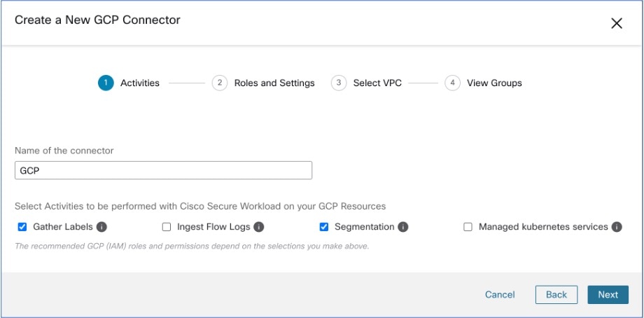The width and height of the screenshot is (644, 318).
Task: Click the 'Select Activities to be performed' heading
Action: pos(200,206)
